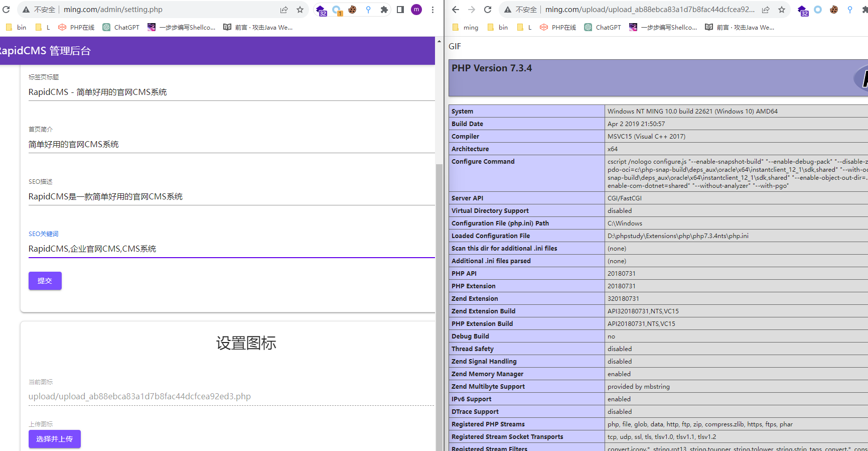Toggle the side panel icon in left browser

400,10
